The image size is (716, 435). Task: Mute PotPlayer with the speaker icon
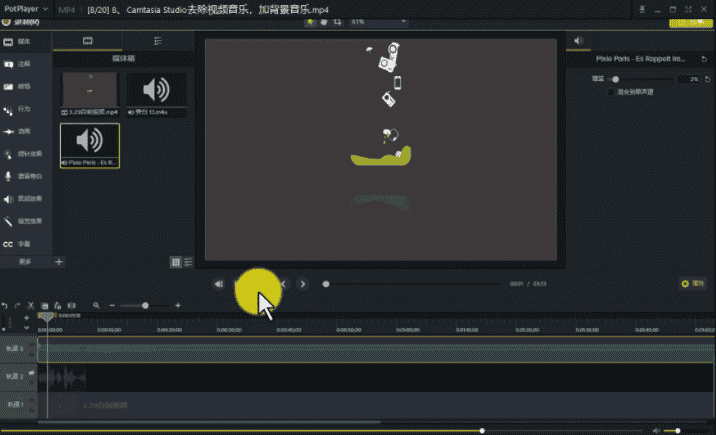(x=656, y=430)
